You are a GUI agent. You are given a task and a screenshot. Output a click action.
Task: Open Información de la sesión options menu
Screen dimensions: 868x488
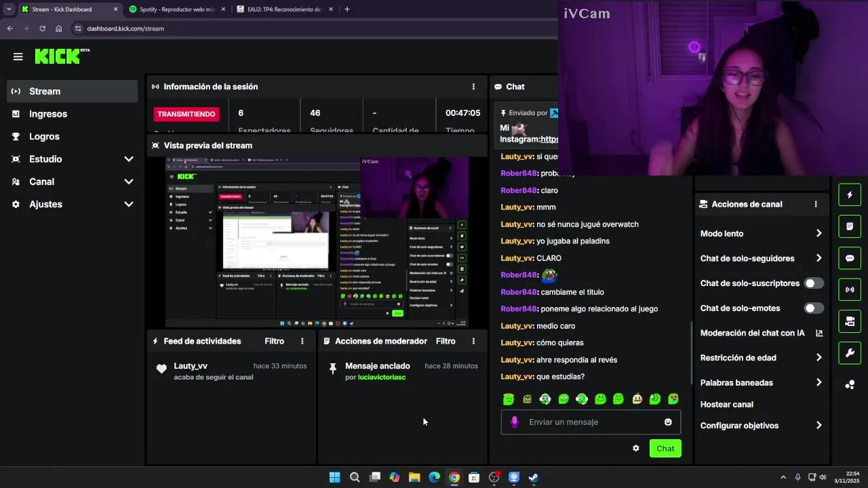473,87
